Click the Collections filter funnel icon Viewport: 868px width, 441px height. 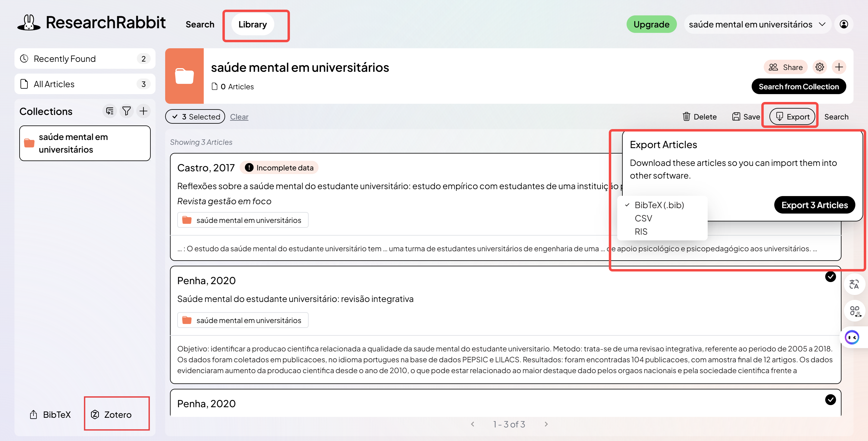(x=126, y=111)
